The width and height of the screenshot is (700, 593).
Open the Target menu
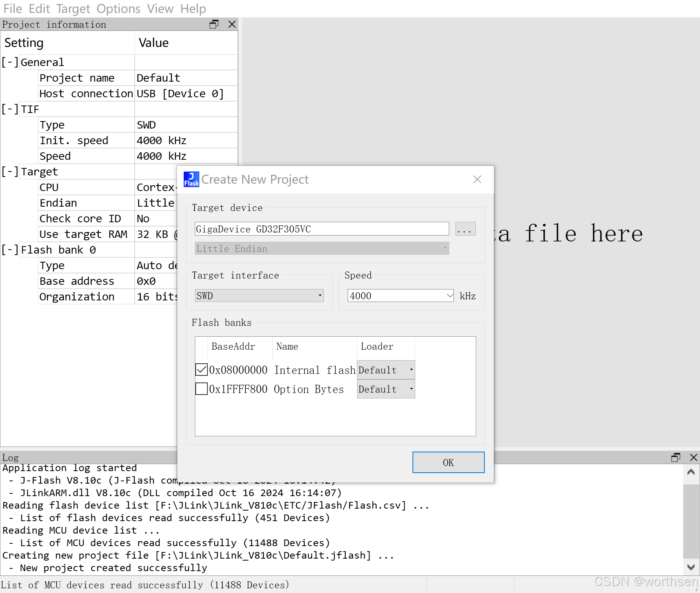(x=73, y=9)
